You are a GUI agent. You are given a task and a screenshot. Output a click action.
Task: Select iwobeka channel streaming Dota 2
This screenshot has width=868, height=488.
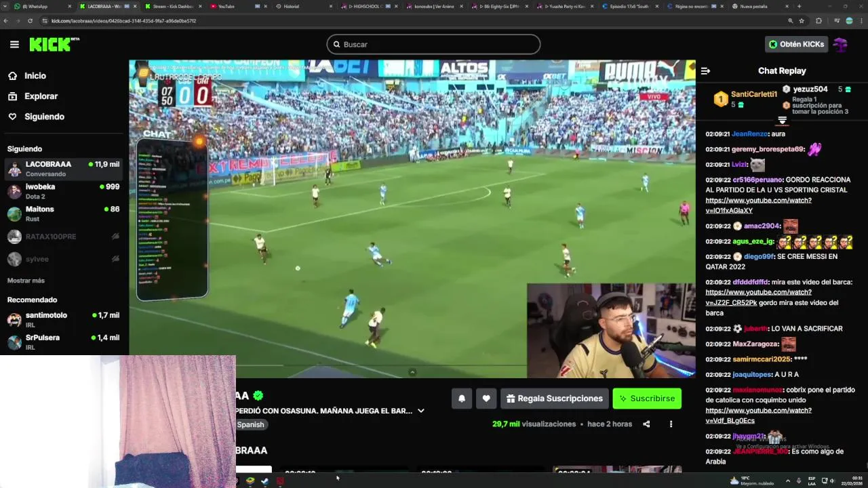tap(64, 191)
